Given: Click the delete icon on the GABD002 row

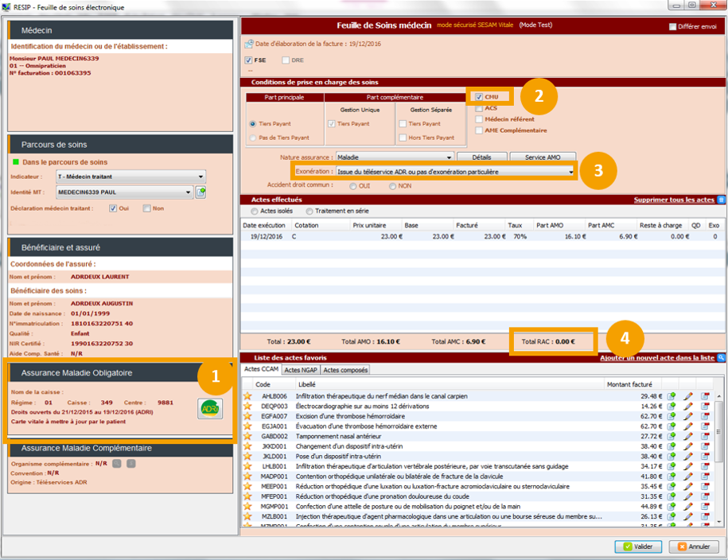Looking at the screenshot, I should click(x=705, y=437).
